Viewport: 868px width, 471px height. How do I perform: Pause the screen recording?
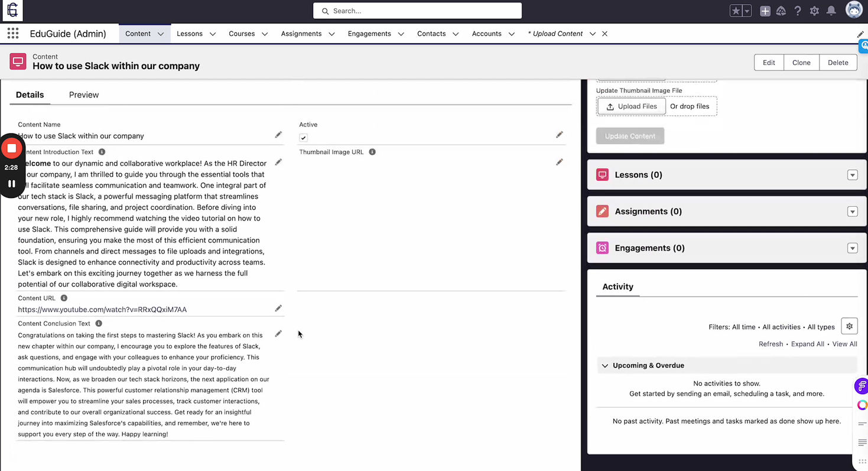[11, 184]
